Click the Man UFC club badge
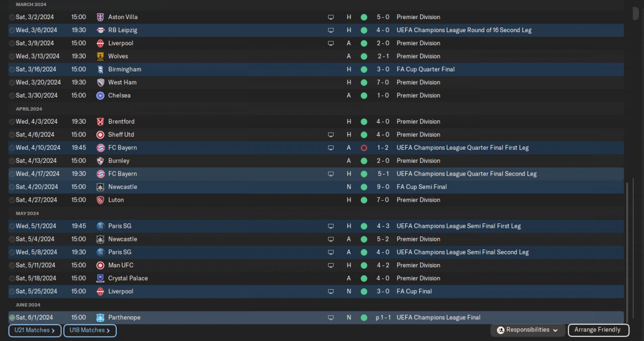Viewport: 644px width, 341px height. click(101, 266)
